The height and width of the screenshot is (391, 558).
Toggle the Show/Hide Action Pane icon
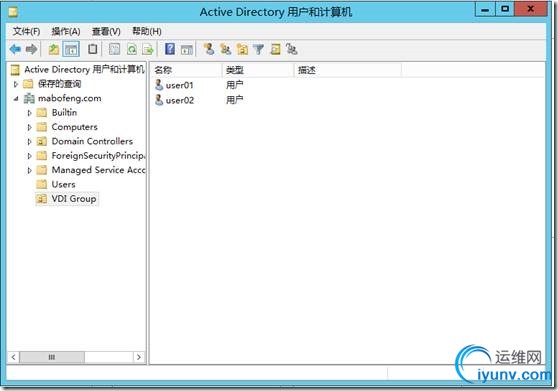(187, 49)
